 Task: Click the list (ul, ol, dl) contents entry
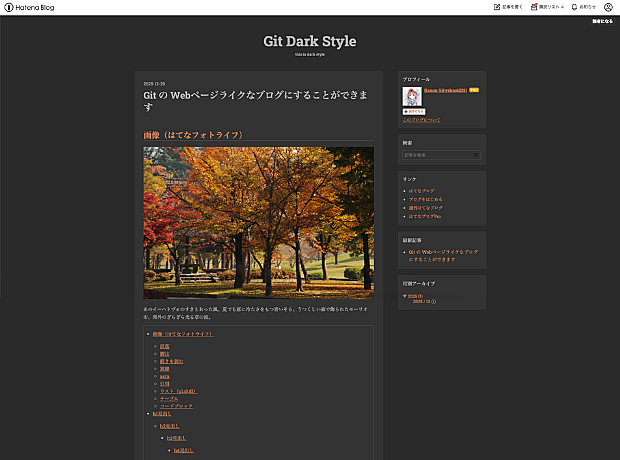click(178, 391)
